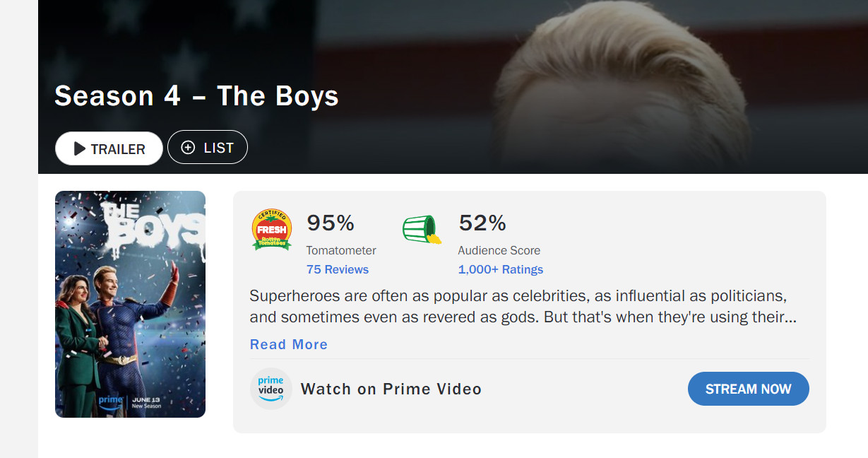Click the plus circle icon in LIST
The image size is (868, 458).
[188, 148]
